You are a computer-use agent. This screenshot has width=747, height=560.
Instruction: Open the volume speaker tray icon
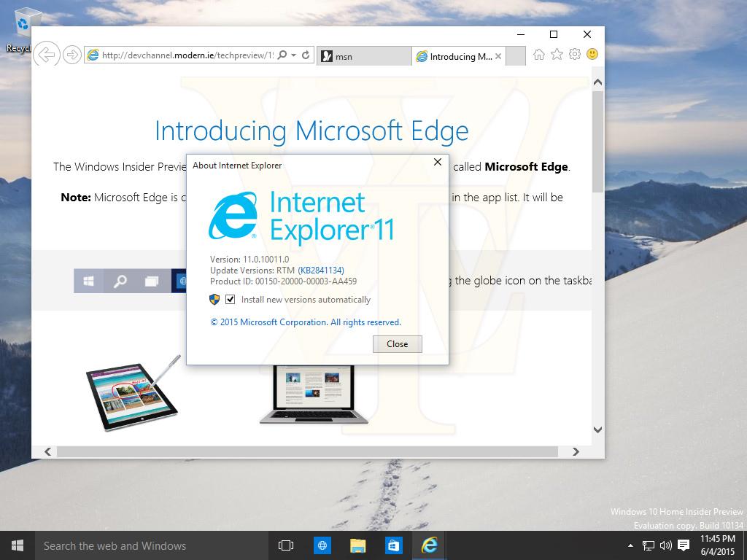(x=665, y=545)
